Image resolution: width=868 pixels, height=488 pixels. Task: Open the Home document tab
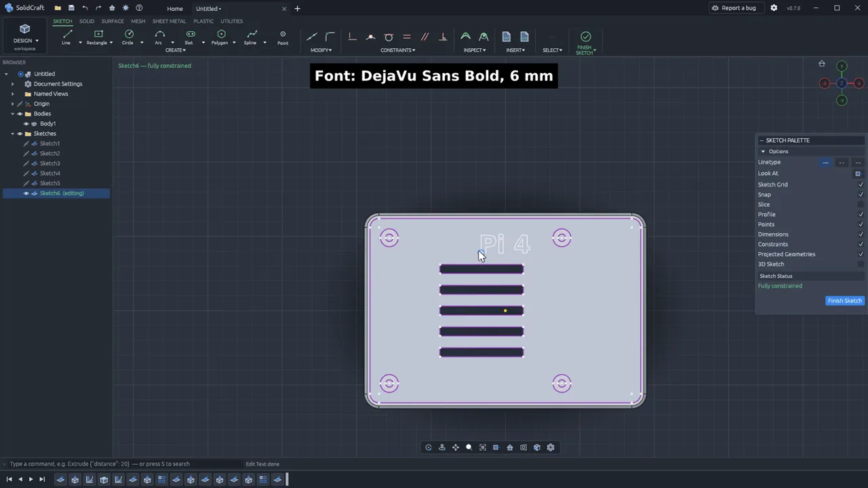coord(175,9)
